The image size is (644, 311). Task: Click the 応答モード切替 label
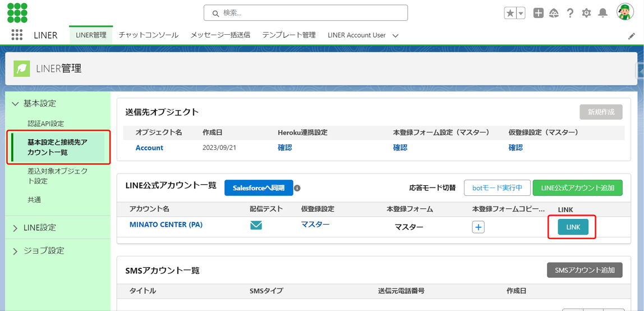click(433, 187)
